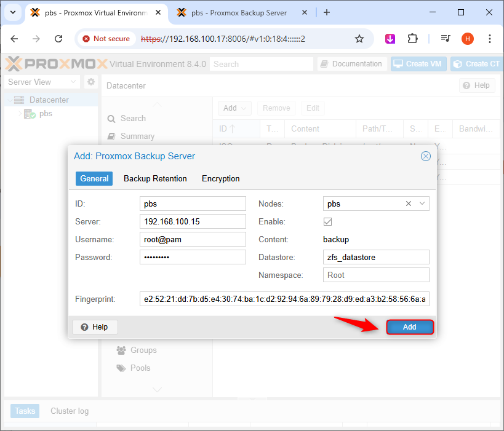Click the Proxmox logo
This screenshot has height=431, width=504.
point(57,63)
